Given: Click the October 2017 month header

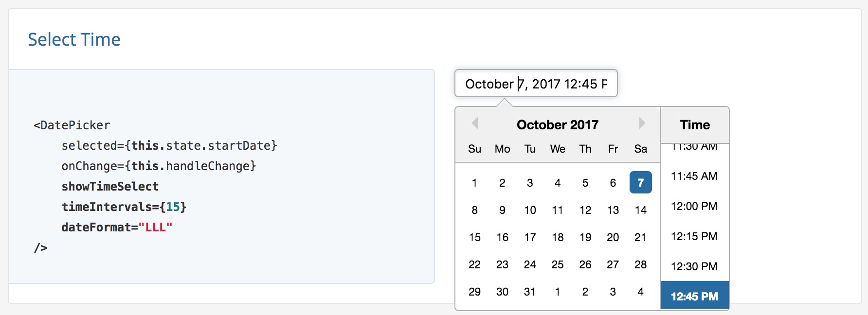Looking at the screenshot, I should [x=558, y=124].
